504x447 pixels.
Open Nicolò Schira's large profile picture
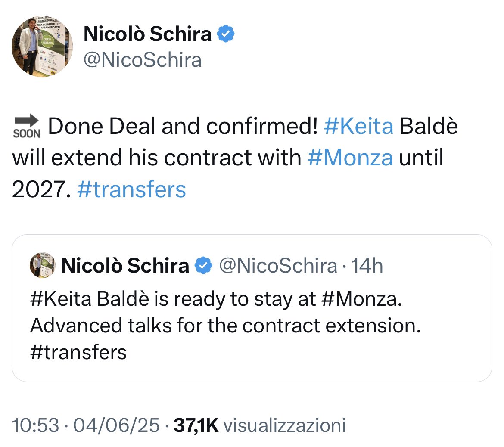[42, 47]
